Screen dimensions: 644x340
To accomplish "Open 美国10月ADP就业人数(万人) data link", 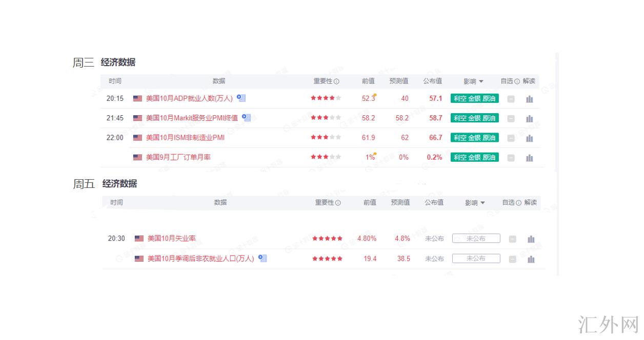I will [189, 98].
